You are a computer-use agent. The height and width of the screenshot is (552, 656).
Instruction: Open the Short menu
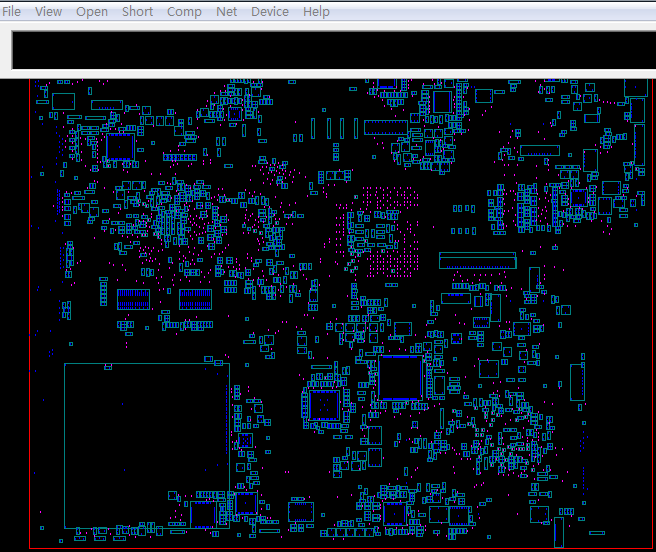coord(137,11)
